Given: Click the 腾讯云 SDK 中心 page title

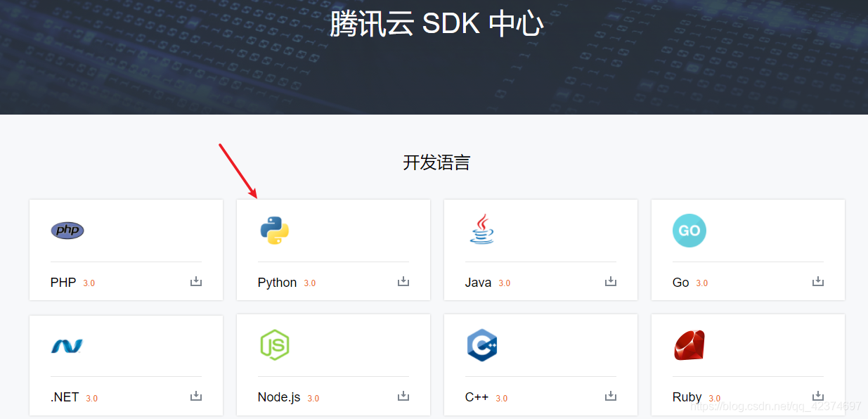Looking at the screenshot, I should (436, 24).
